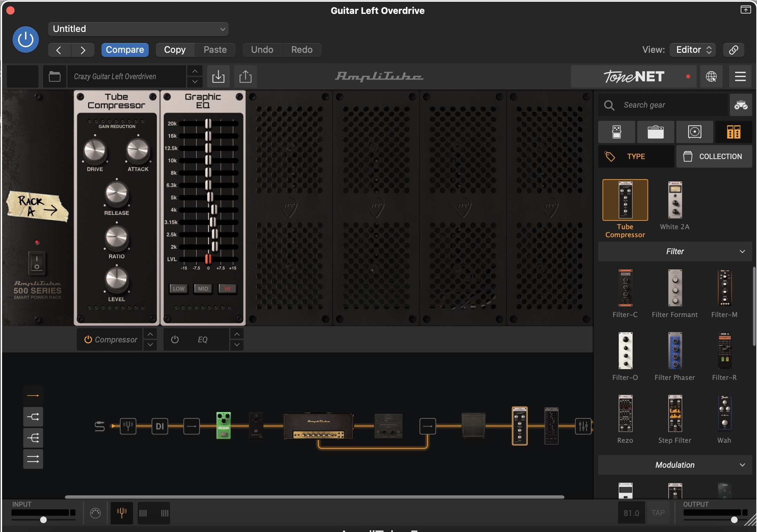Open the Untitled preset dropdown
Screen dimensions: 757x532
click(138, 29)
